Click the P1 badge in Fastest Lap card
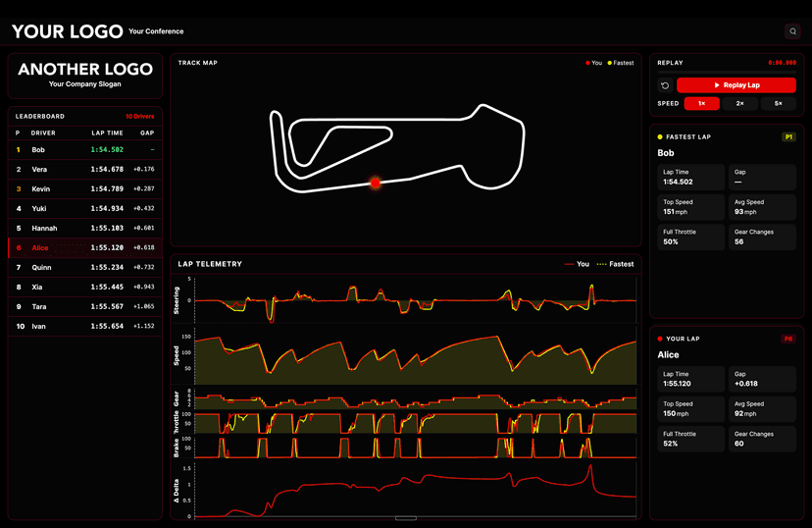812x528 pixels. [x=787, y=137]
